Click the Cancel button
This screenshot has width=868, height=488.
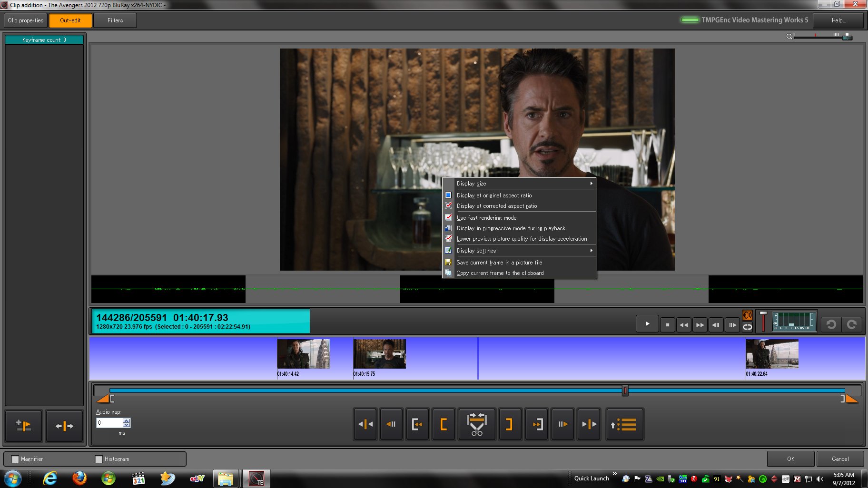840,459
